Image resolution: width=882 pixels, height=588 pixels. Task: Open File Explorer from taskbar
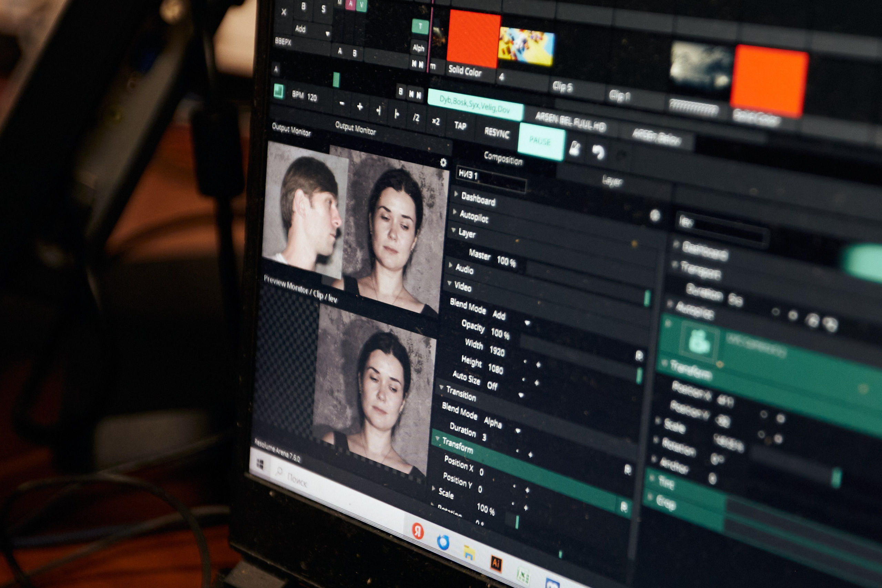click(x=469, y=553)
